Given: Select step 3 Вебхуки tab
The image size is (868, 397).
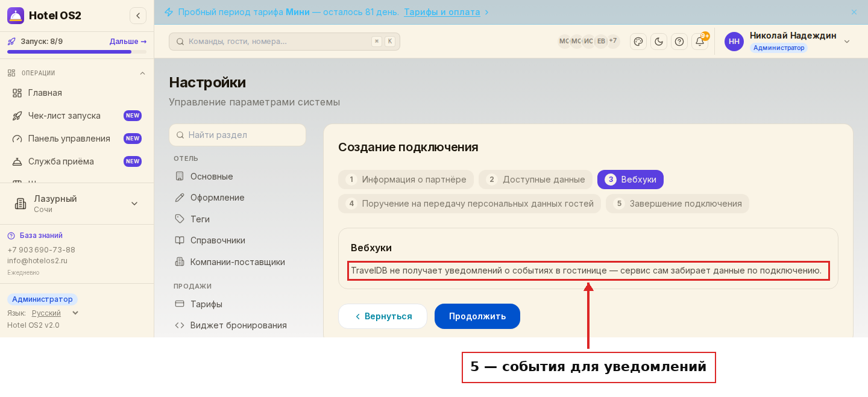Looking at the screenshot, I should click(631, 180).
